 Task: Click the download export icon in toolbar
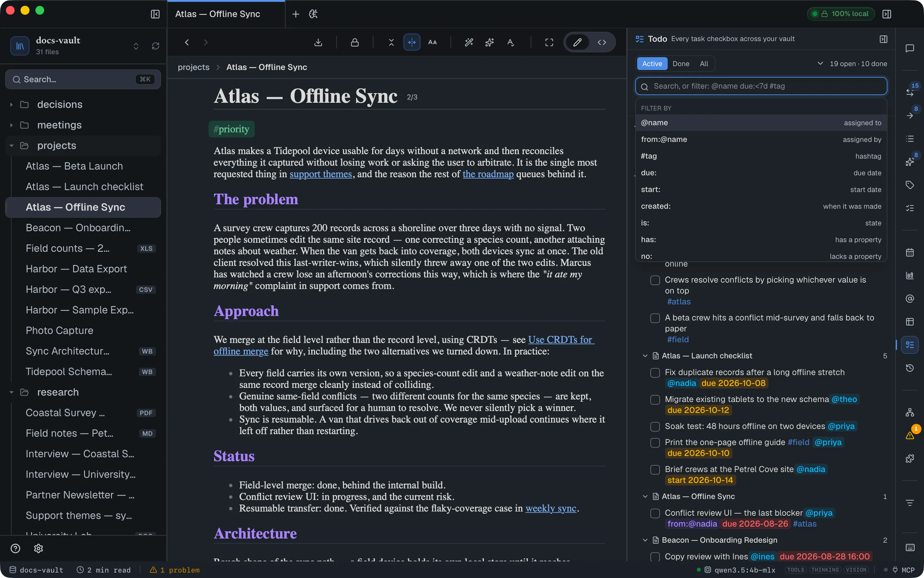[x=318, y=42]
